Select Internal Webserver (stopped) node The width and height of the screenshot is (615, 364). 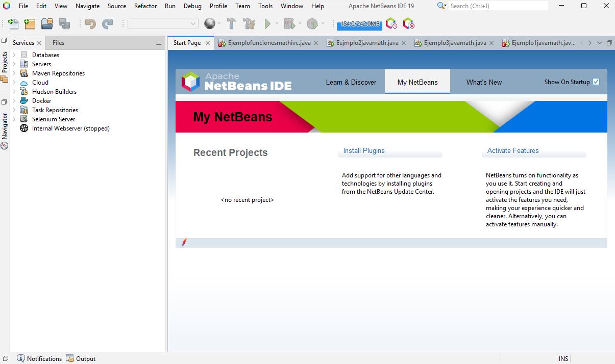pyautogui.click(x=71, y=128)
